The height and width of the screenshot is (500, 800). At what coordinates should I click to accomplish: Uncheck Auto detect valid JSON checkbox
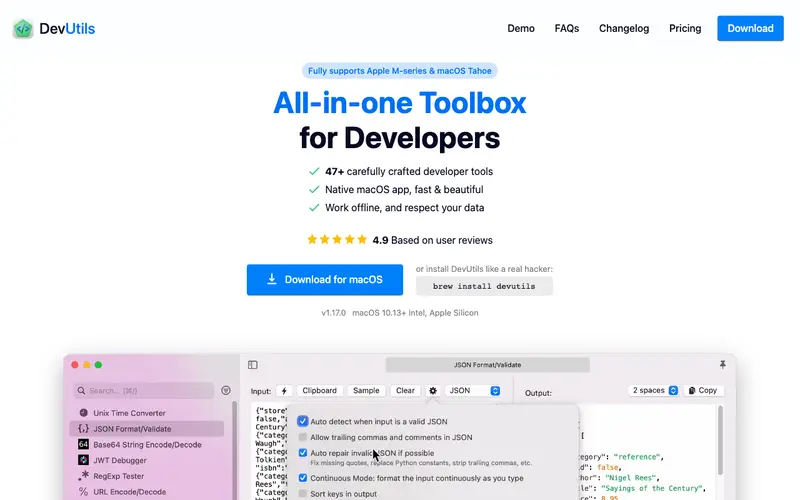(303, 421)
